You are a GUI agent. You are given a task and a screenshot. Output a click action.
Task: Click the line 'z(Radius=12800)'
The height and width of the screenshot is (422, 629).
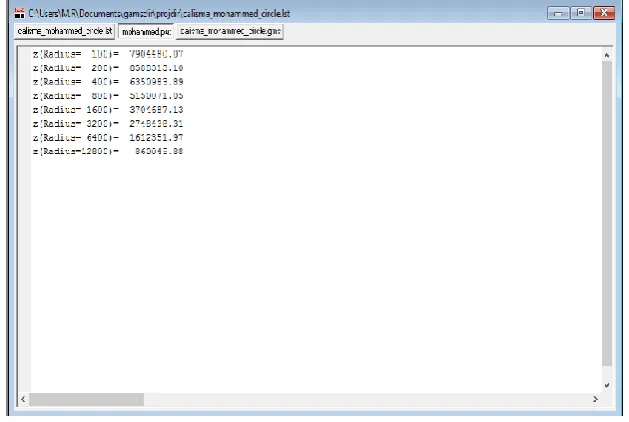108,151
